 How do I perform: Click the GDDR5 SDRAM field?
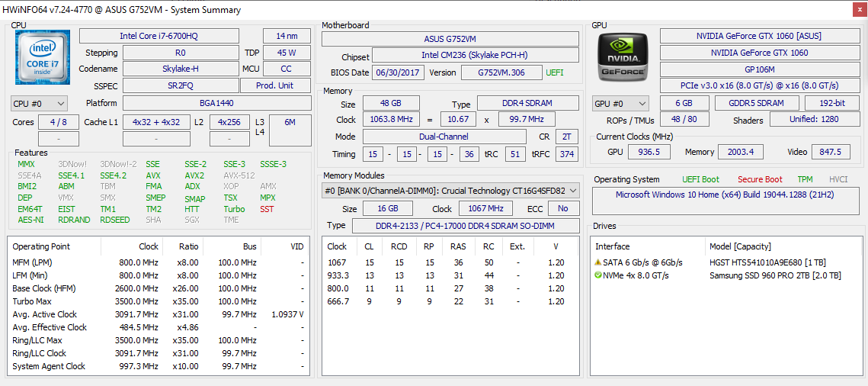coord(757,103)
